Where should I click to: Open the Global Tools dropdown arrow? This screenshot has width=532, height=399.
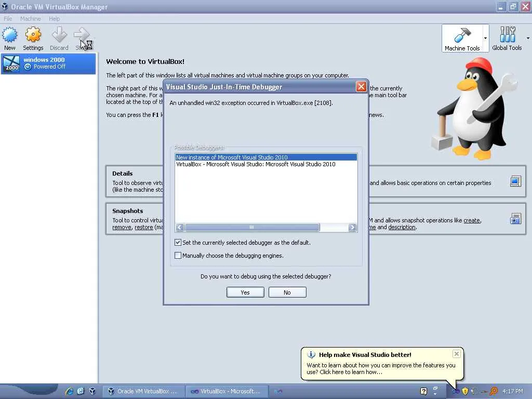tap(528, 38)
